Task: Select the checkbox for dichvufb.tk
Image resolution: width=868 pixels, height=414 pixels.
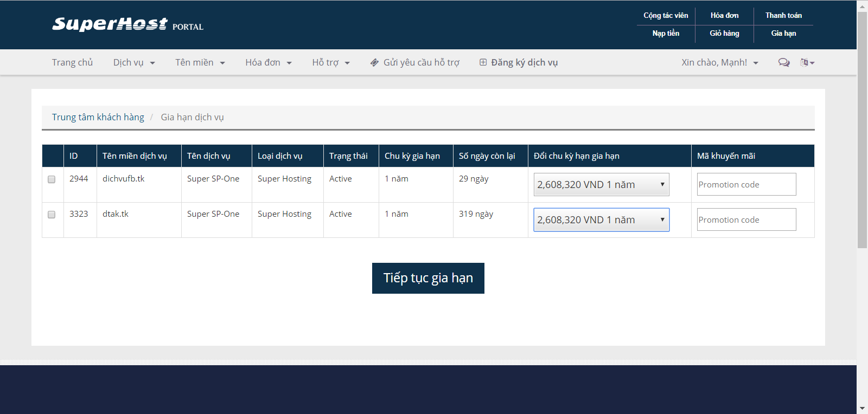Action: [52, 179]
